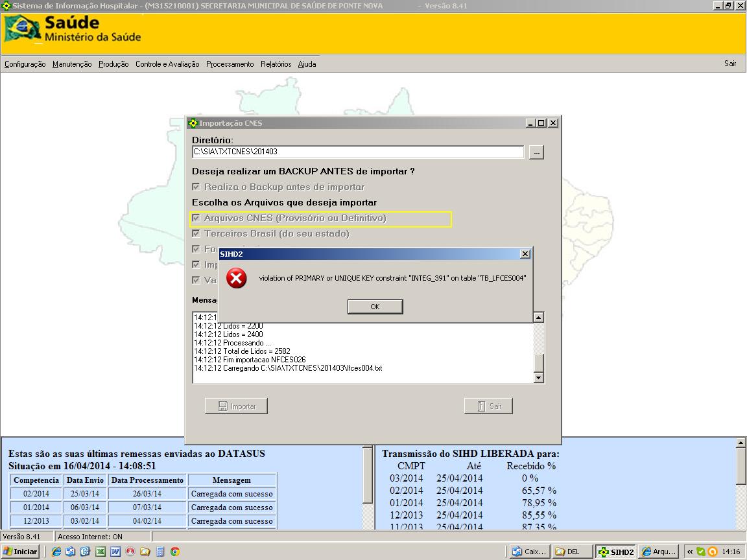Image resolution: width=747 pixels, height=560 pixels.
Task: Toggle "Terceiros Brasil (do seu estado)" checkbox
Action: (196, 233)
